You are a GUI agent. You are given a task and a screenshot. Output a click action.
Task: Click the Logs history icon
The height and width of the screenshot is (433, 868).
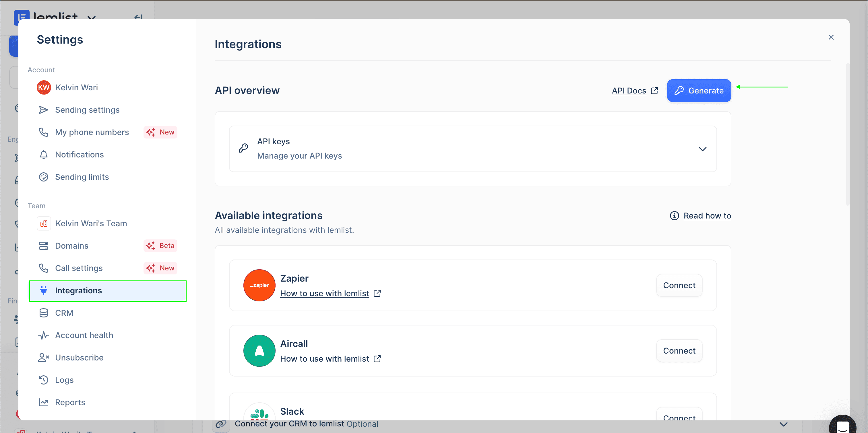click(x=43, y=380)
